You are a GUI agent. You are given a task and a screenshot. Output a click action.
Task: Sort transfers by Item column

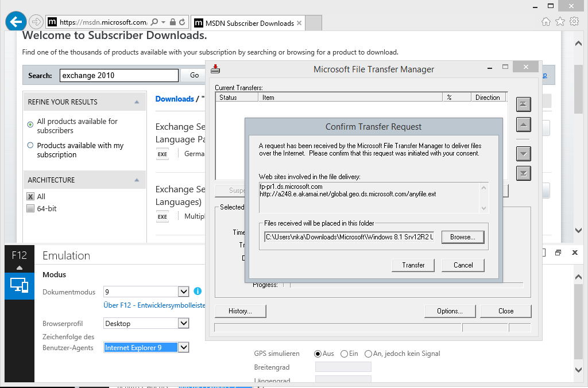pos(350,98)
